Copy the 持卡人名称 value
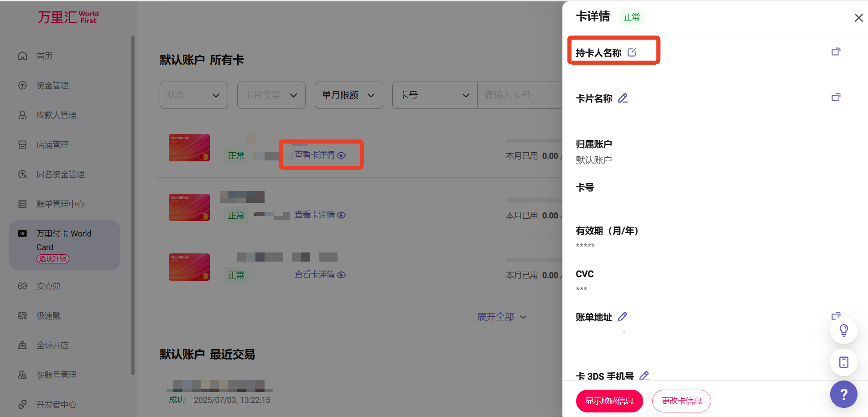The width and height of the screenshot is (868, 417). pyautogui.click(x=836, y=52)
